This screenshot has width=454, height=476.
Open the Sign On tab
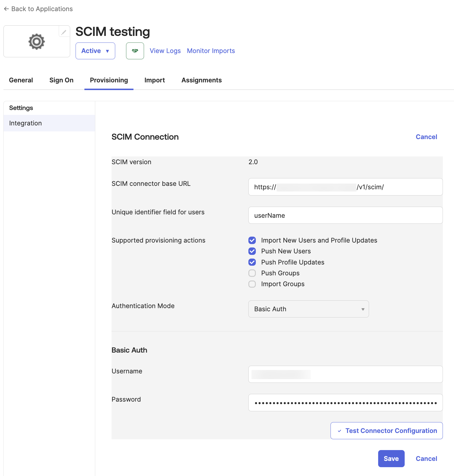click(x=61, y=80)
